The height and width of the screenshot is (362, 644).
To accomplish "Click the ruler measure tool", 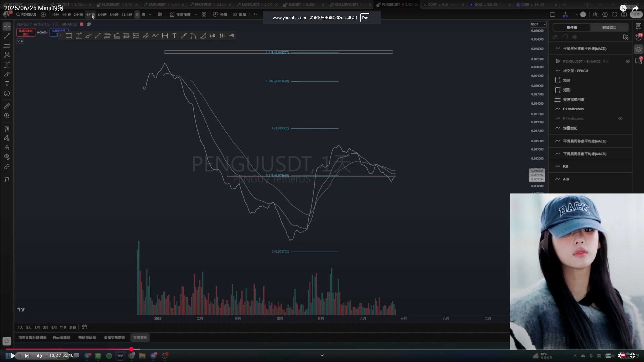I will click(7, 106).
